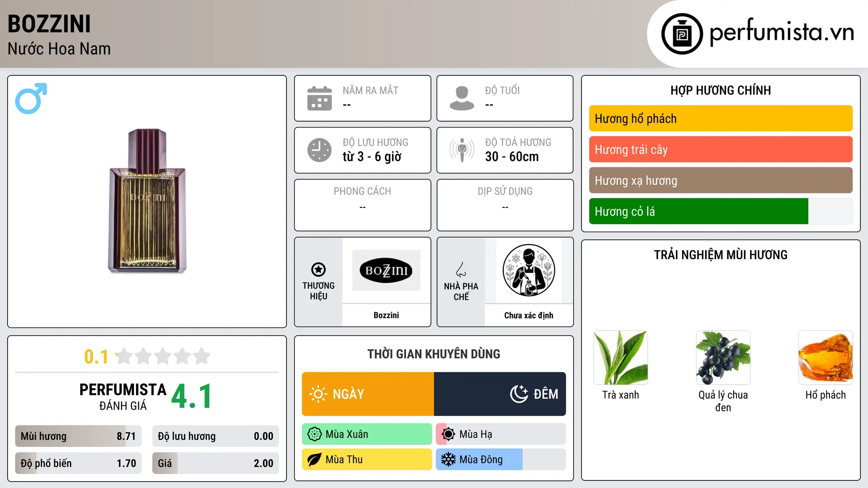Click the NĂM RA MẮT label
Viewport: 868px width, 488px height.
[x=370, y=91]
